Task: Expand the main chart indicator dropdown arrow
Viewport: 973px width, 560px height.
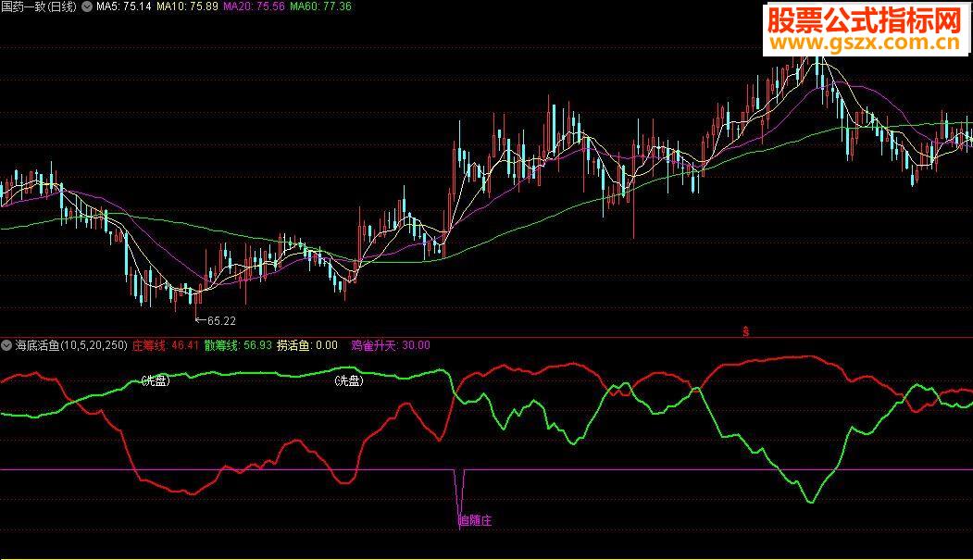Action: (87, 6)
